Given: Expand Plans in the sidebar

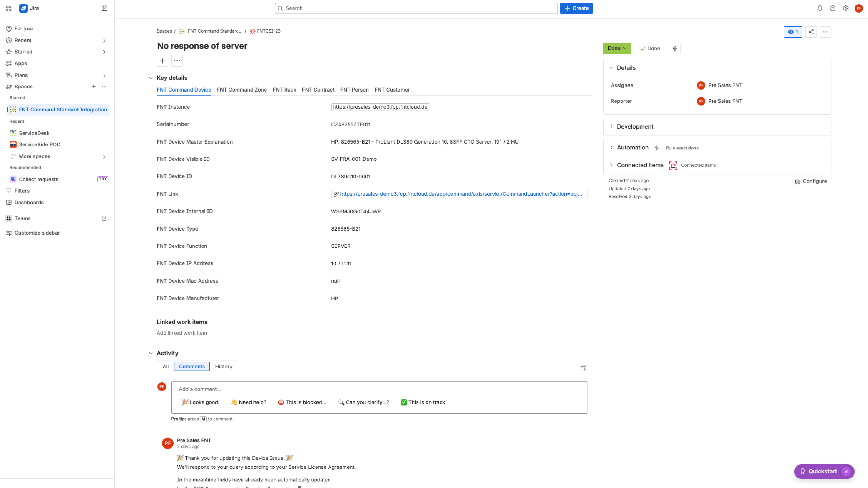Looking at the screenshot, I should point(104,75).
